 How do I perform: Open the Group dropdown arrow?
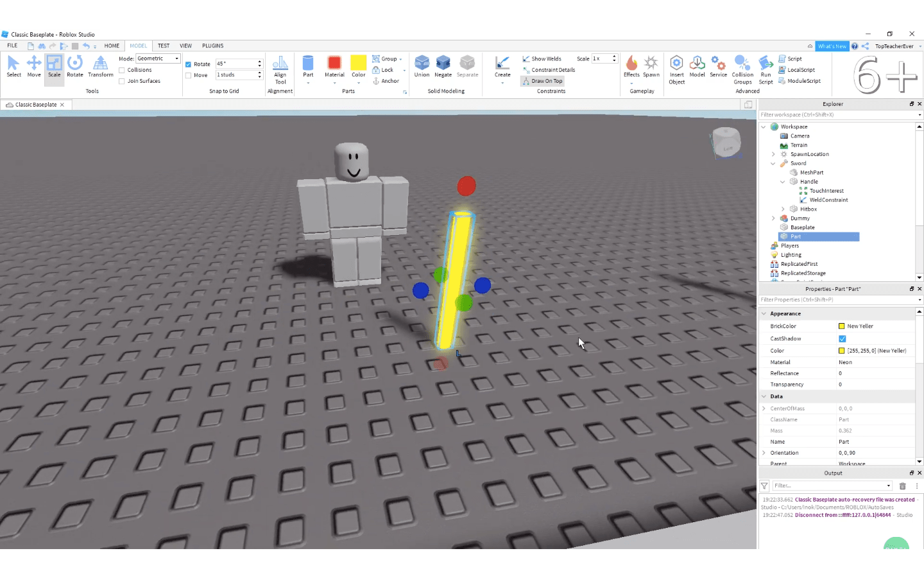coord(401,59)
